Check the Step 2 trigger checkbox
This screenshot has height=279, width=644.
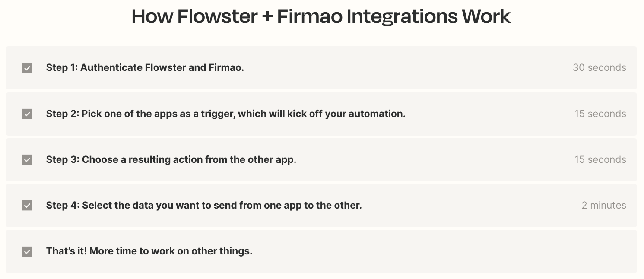[27, 114]
